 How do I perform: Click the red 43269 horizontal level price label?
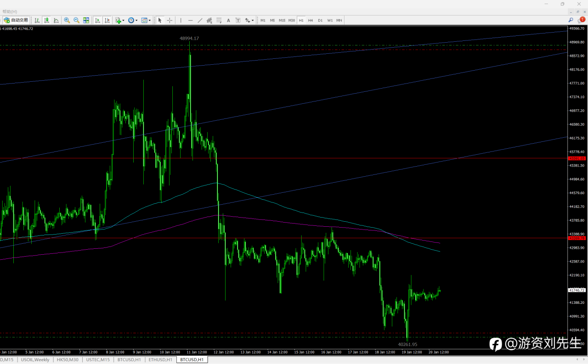click(577, 238)
